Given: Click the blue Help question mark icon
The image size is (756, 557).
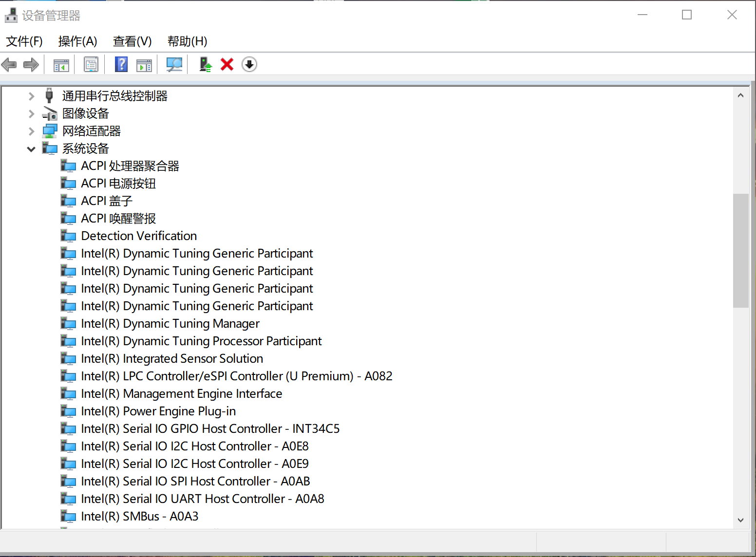Looking at the screenshot, I should coord(121,64).
